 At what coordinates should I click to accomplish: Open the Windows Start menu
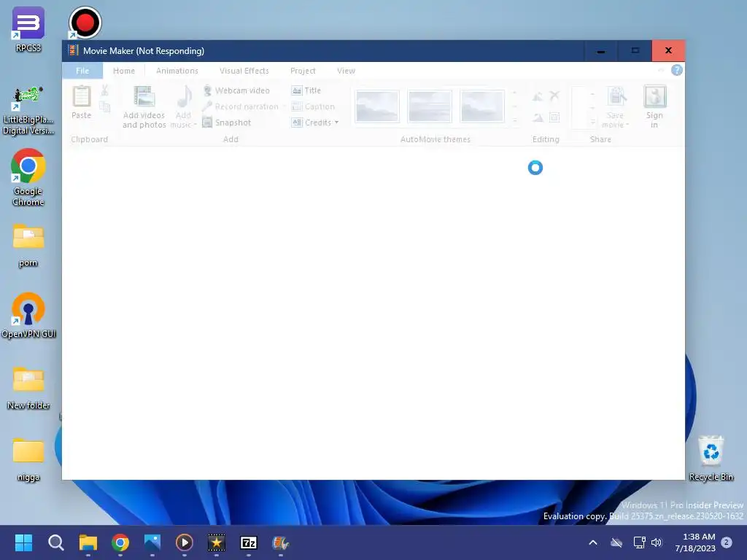coord(23,542)
